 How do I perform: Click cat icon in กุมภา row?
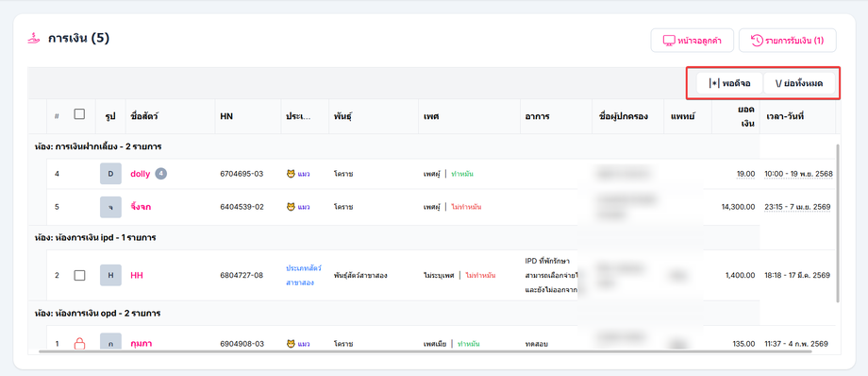pyautogui.click(x=291, y=344)
